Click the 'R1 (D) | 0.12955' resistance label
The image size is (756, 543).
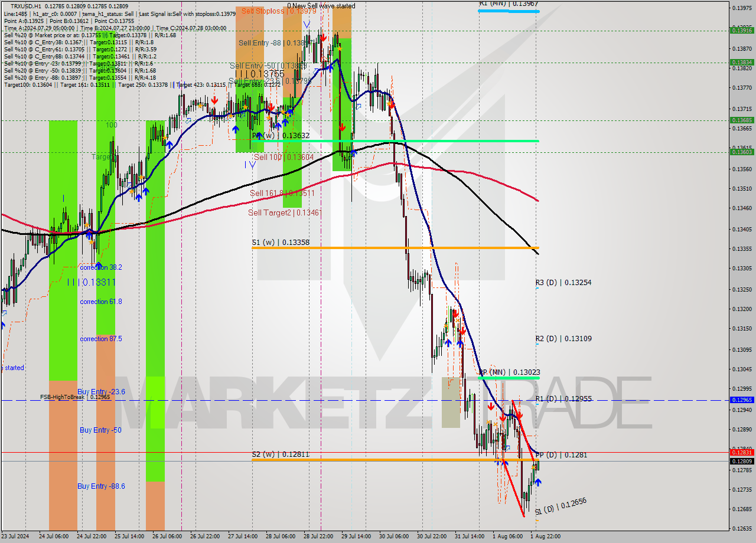coord(563,399)
